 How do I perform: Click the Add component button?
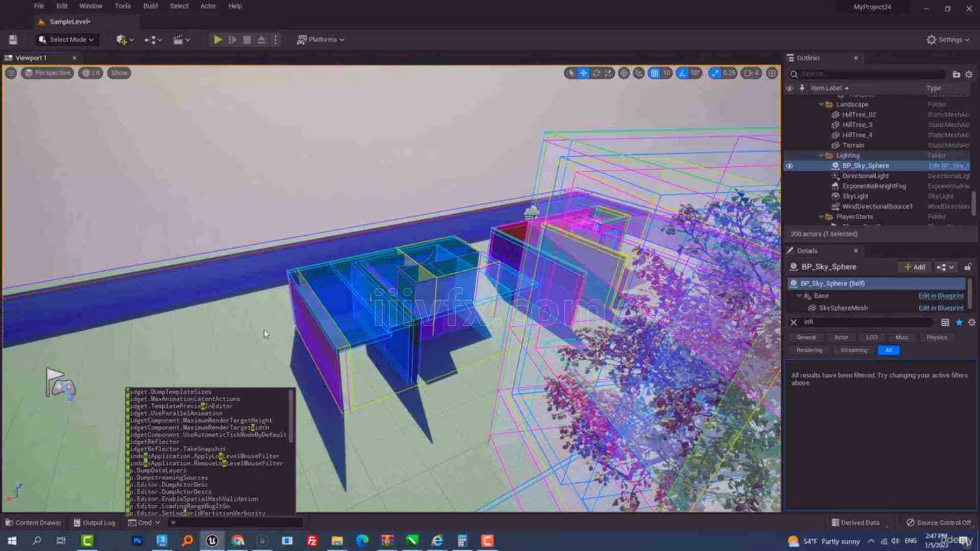coord(914,267)
